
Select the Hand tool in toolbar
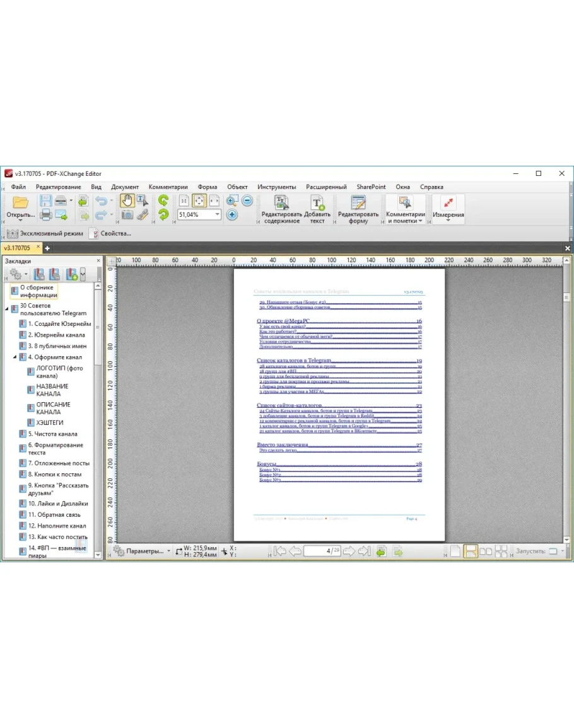click(x=127, y=201)
